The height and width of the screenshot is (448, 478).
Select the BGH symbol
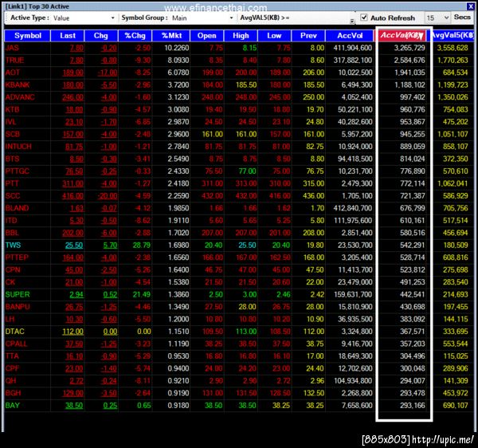pyautogui.click(x=13, y=393)
